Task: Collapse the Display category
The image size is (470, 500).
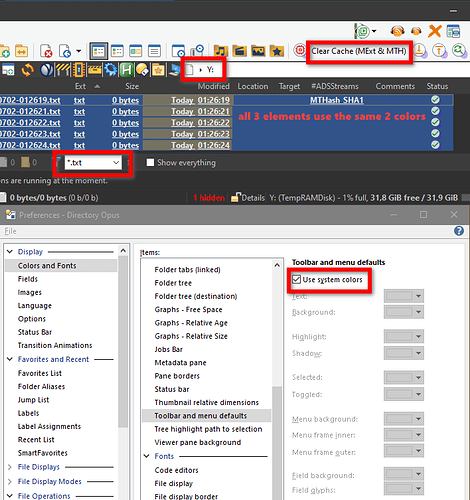Action: pos(10,252)
